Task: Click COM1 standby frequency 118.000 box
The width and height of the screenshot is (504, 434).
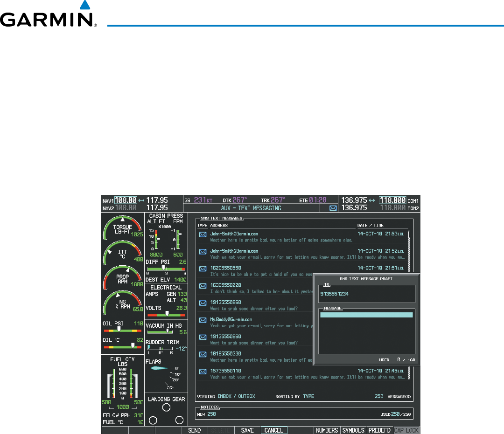Action: click(x=392, y=200)
